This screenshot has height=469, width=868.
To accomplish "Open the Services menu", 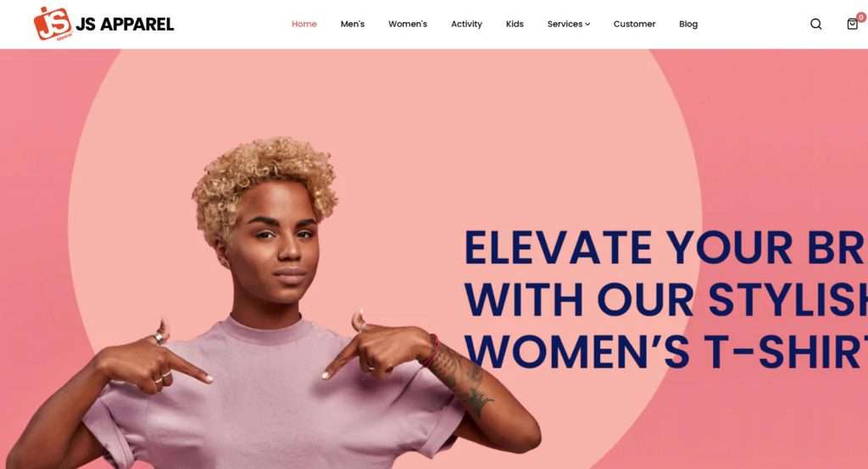I will click(x=569, y=24).
